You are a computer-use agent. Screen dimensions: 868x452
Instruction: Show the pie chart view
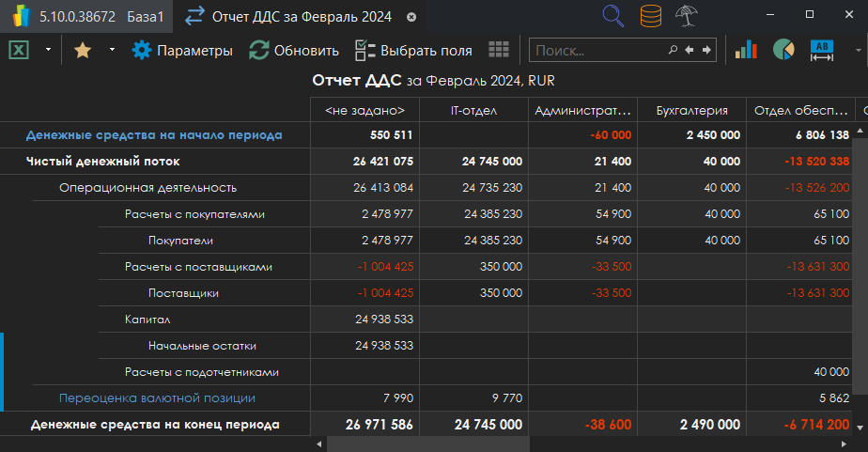pos(783,51)
